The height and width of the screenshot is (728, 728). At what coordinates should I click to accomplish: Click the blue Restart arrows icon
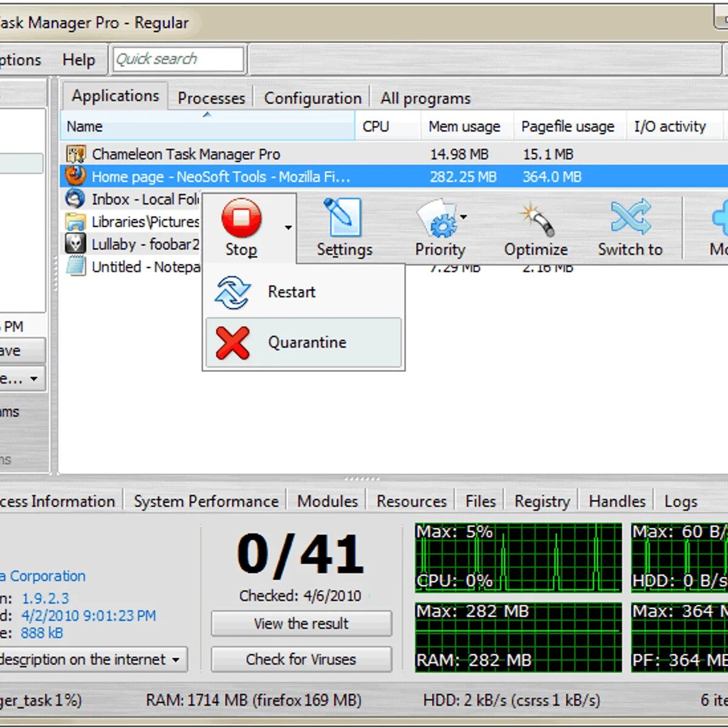pos(232,292)
